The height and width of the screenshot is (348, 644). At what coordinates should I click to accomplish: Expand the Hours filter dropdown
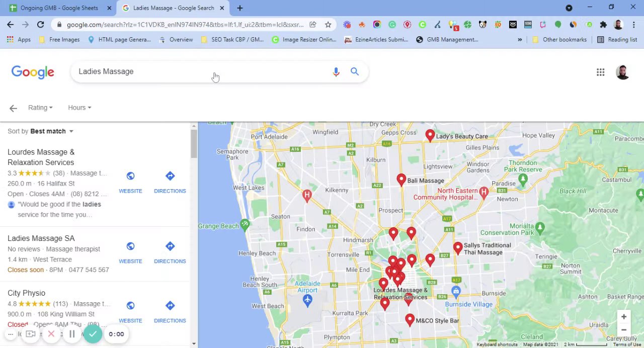(x=79, y=108)
